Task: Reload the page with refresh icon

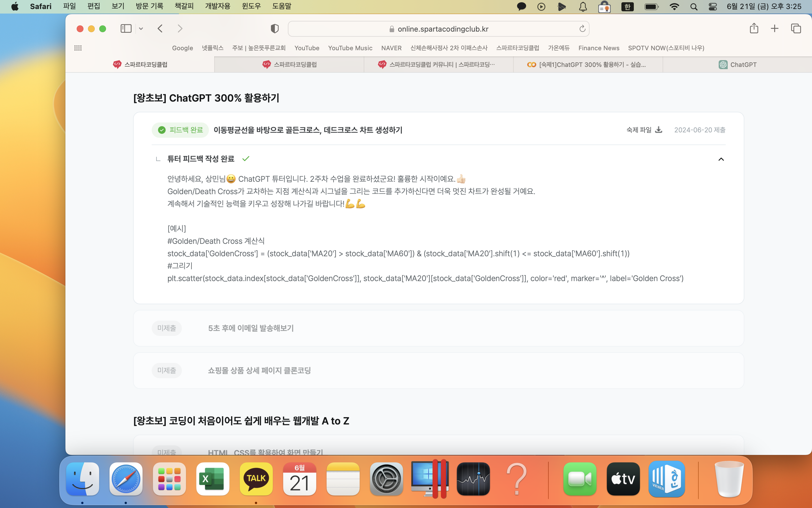Action: click(x=582, y=29)
